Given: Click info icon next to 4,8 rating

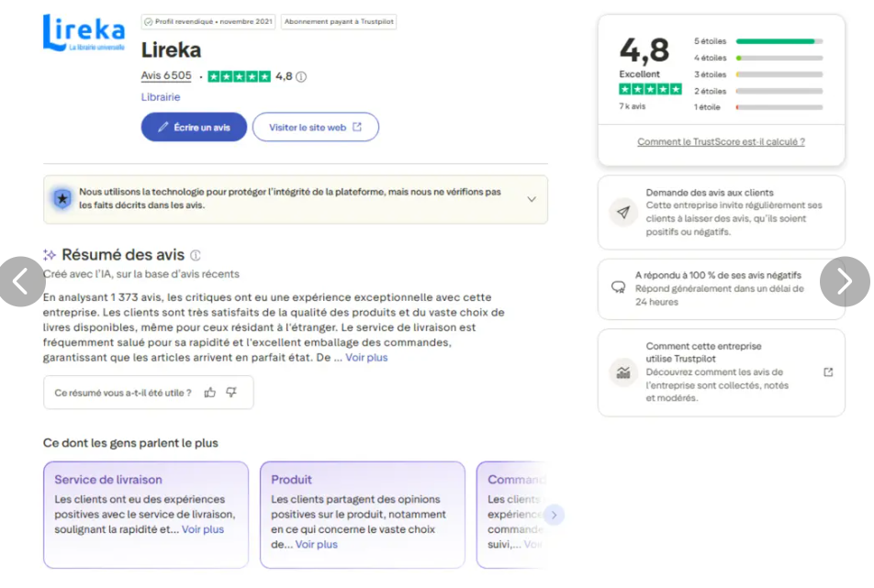Looking at the screenshot, I should [x=301, y=77].
